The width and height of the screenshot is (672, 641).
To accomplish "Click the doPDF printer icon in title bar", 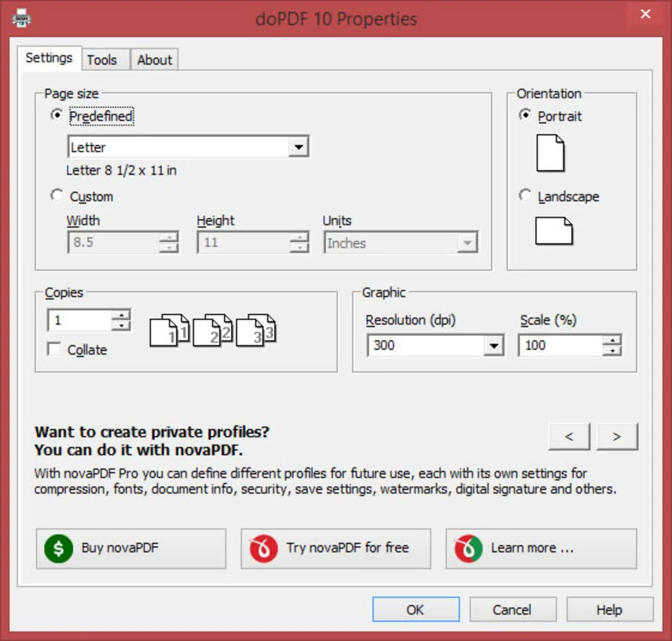I will tap(22, 19).
